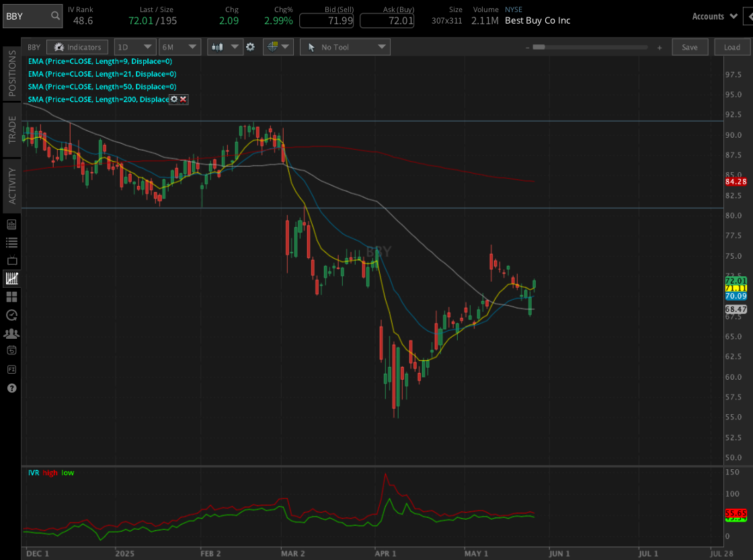Screen dimensions: 753x560
Task: Open the help question mark icon
Action: 11,388
